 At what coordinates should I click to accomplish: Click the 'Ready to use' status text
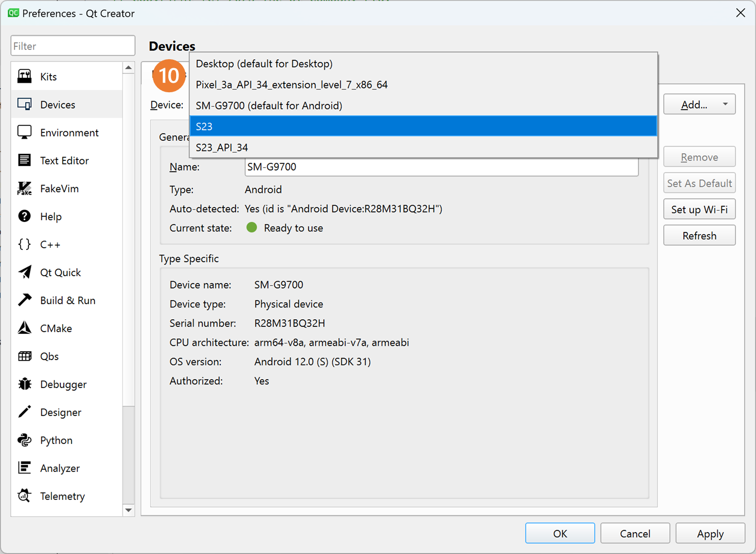tap(294, 228)
